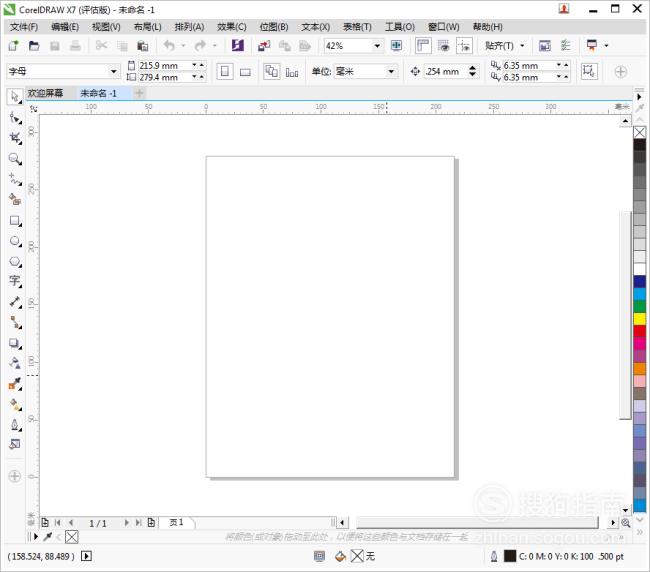
Task: Open the 帮助(H) menu
Action: pyautogui.click(x=488, y=27)
